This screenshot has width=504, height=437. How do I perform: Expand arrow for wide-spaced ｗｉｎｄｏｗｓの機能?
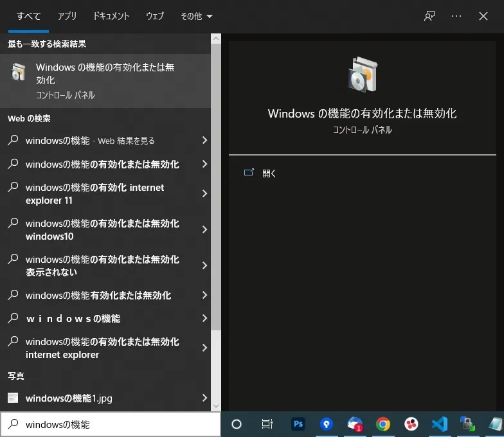(x=204, y=318)
